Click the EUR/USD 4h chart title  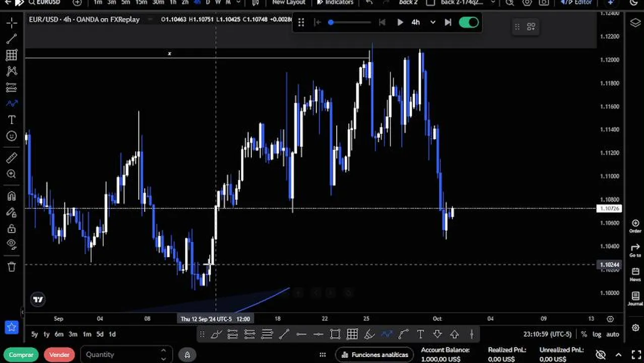pos(84,20)
